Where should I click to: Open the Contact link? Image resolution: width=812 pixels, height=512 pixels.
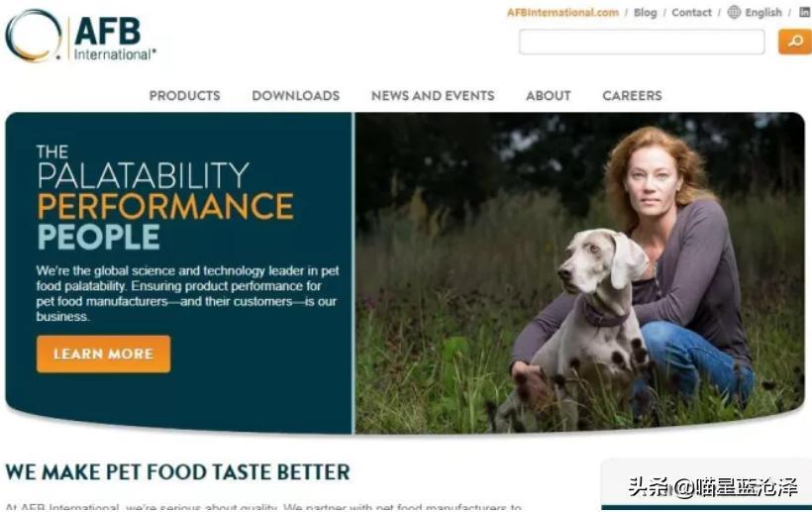coord(691,13)
